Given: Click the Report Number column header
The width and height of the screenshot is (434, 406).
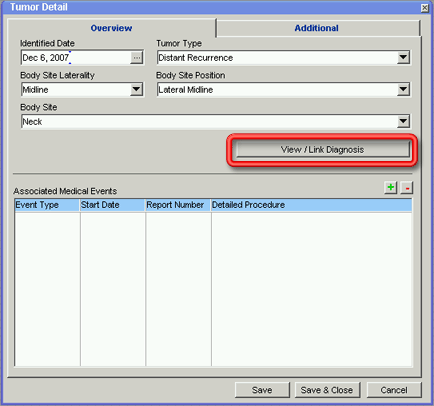Looking at the screenshot, I should click(x=178, y=205).
